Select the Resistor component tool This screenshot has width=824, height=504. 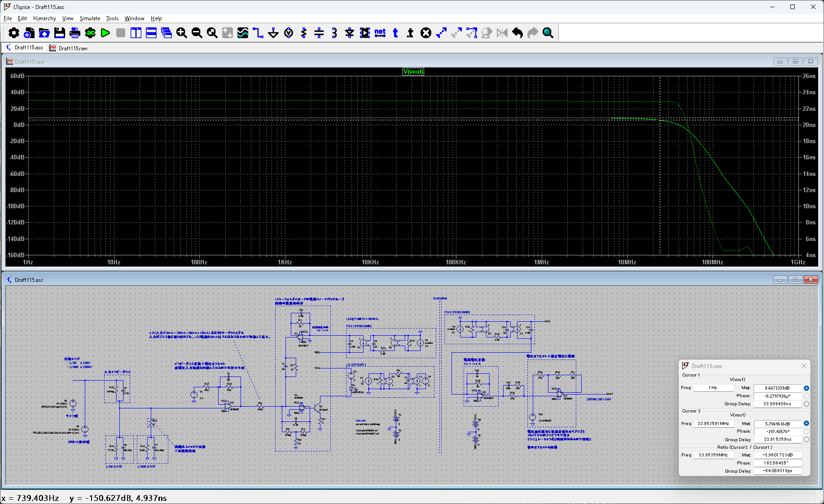[304, 33]
